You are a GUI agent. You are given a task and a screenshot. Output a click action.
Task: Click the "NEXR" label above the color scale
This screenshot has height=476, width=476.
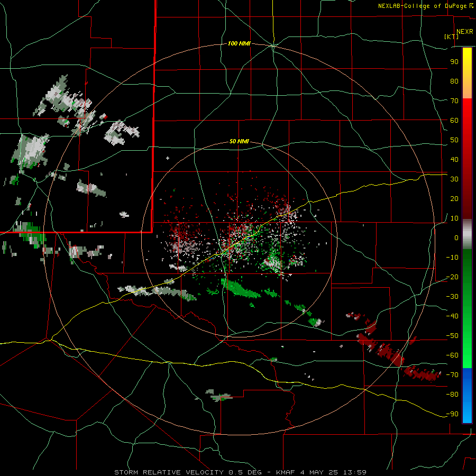tap(465, 32)
